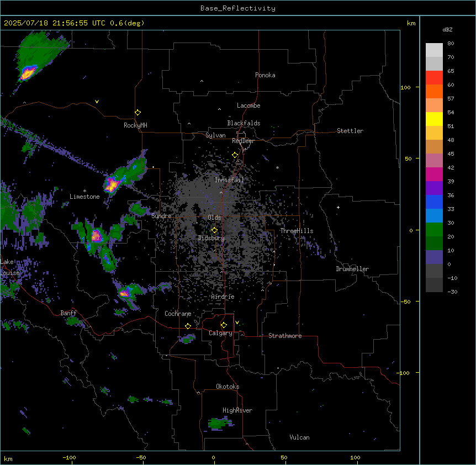Click the Ponoka city label

tap(265, 75)
